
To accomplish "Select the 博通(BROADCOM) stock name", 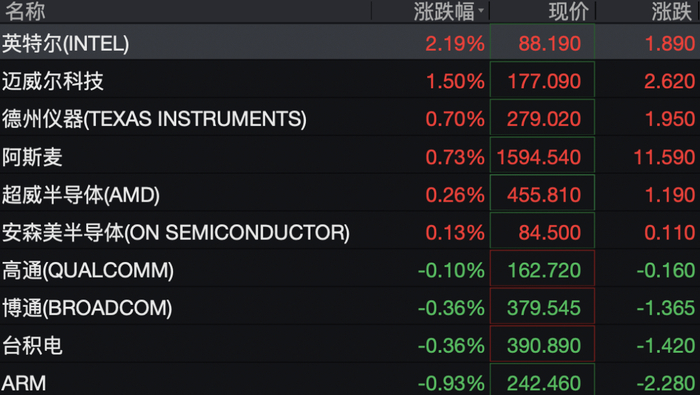I will coord(87,308).
